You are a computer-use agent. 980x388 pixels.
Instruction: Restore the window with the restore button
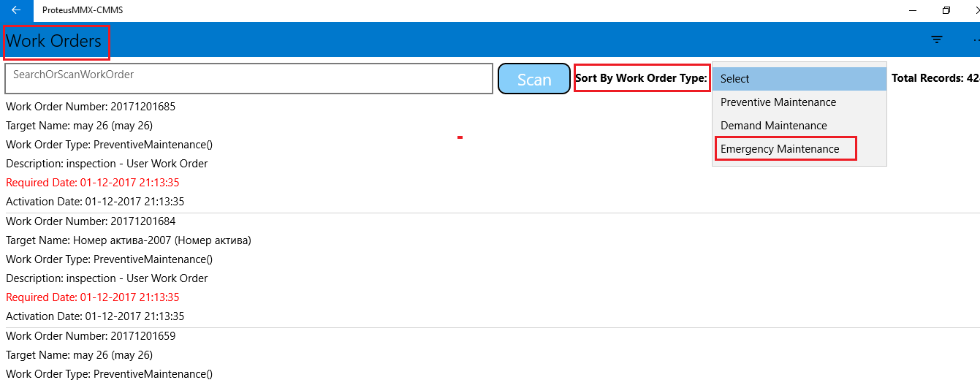coord(946,10)
